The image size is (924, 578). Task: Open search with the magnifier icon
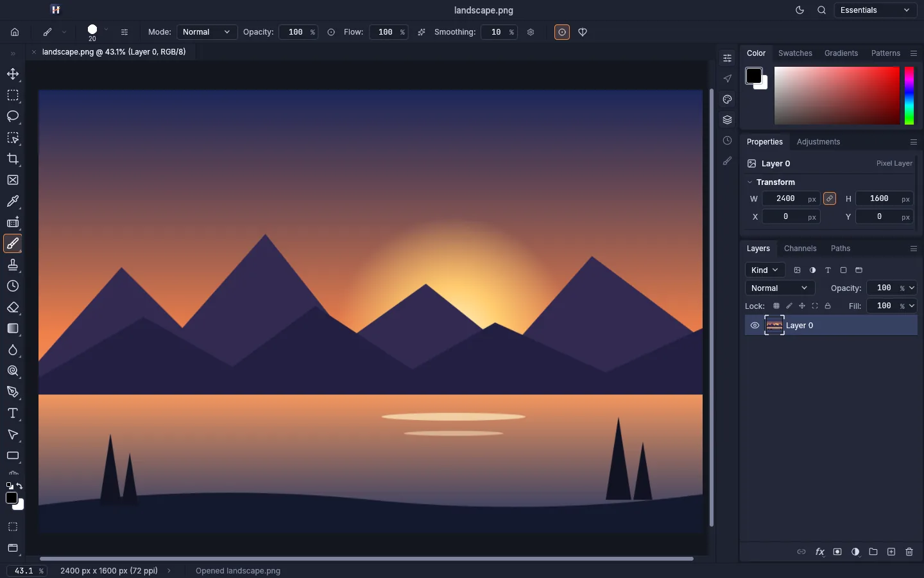821,10
